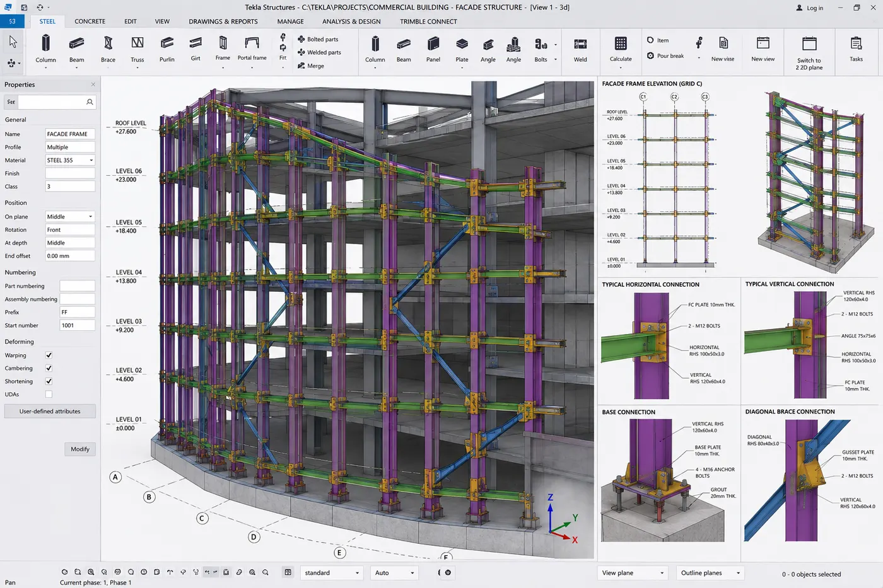This screenshot has width=883, height=588.
Task: Click the Pour break tool
Action: click(x=665, y=55)
